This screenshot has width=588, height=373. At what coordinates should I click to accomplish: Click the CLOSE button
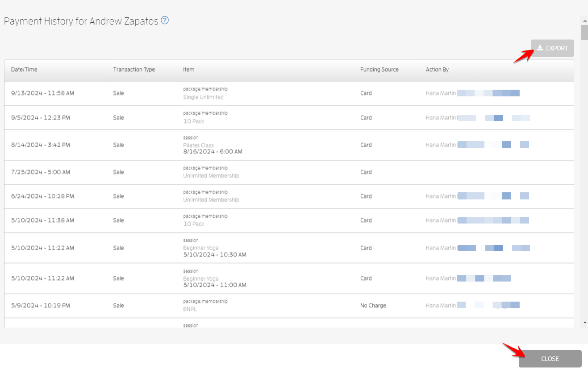[x=550, y=359]
